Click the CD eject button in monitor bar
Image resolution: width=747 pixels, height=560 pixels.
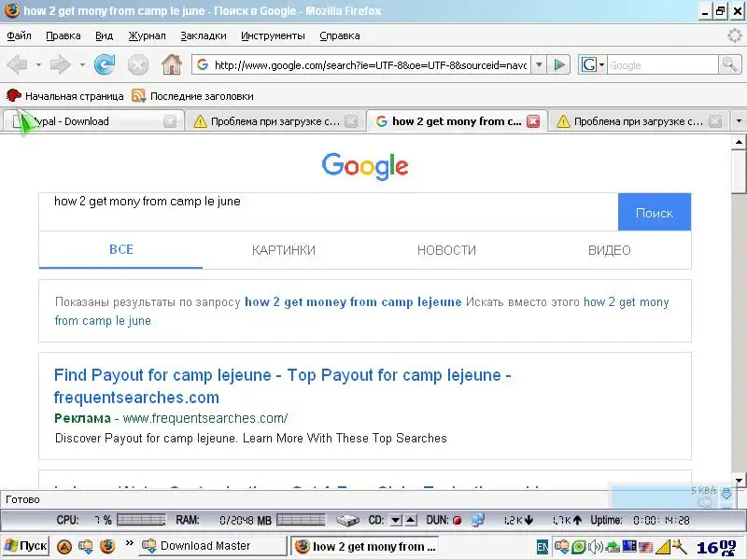pyautogui.click(x=411, y=520)
